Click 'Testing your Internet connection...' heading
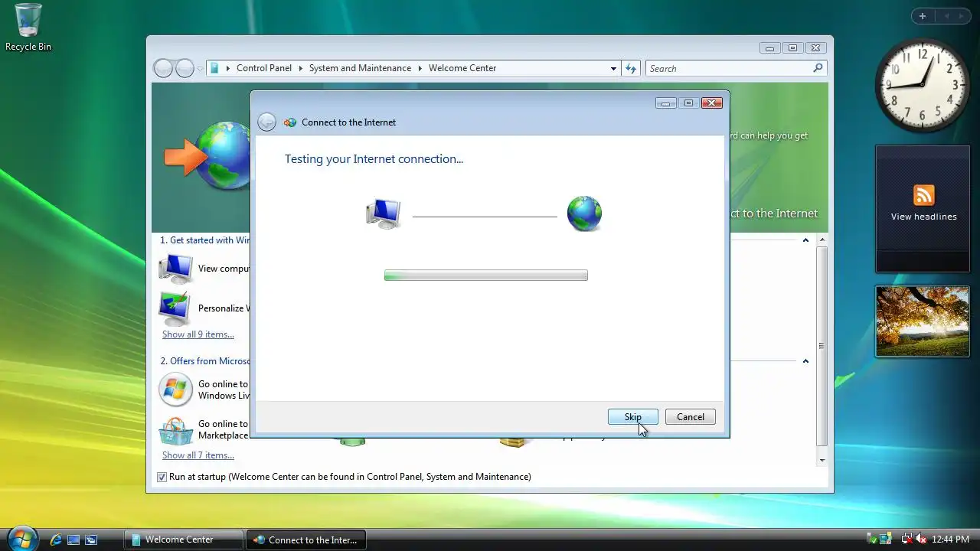Viewport: 980px width, 551px height. [374, 159]
